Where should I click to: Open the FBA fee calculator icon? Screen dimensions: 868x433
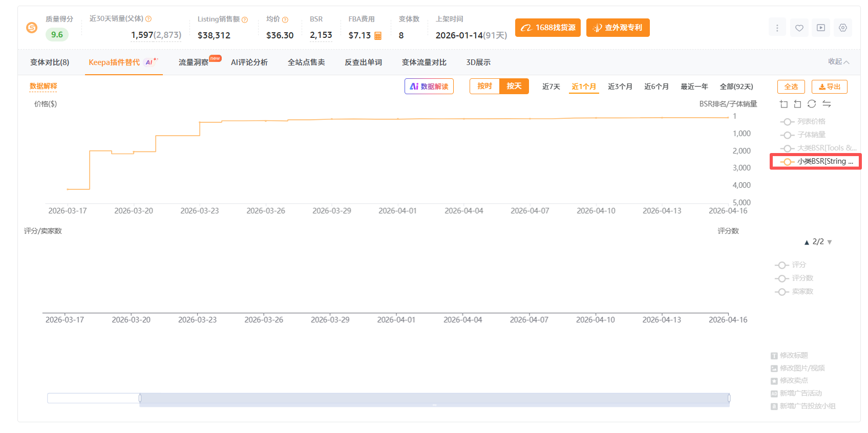[378, 36]
